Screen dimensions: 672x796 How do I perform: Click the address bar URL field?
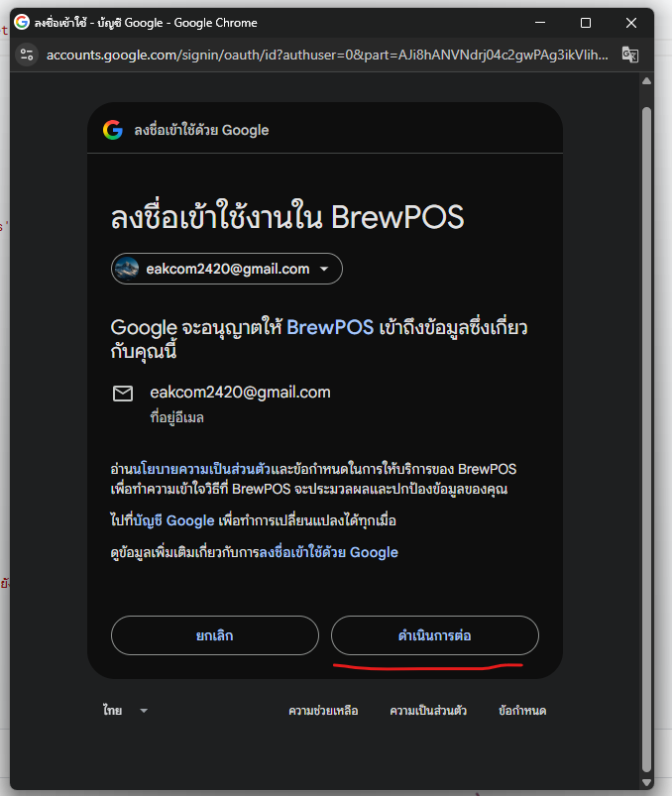327,55
